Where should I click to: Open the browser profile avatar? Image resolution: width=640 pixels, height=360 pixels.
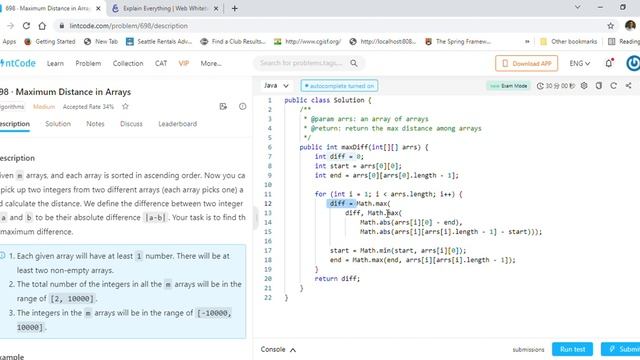630,26
